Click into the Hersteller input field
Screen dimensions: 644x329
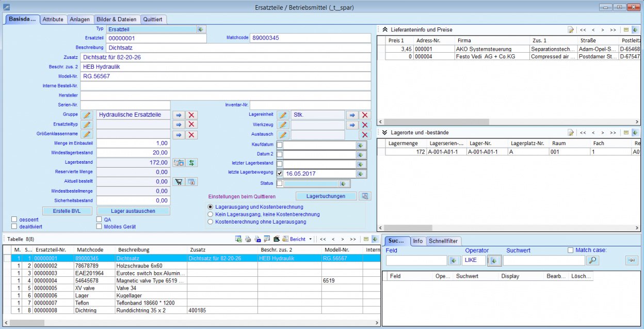[x=226, y=96]
